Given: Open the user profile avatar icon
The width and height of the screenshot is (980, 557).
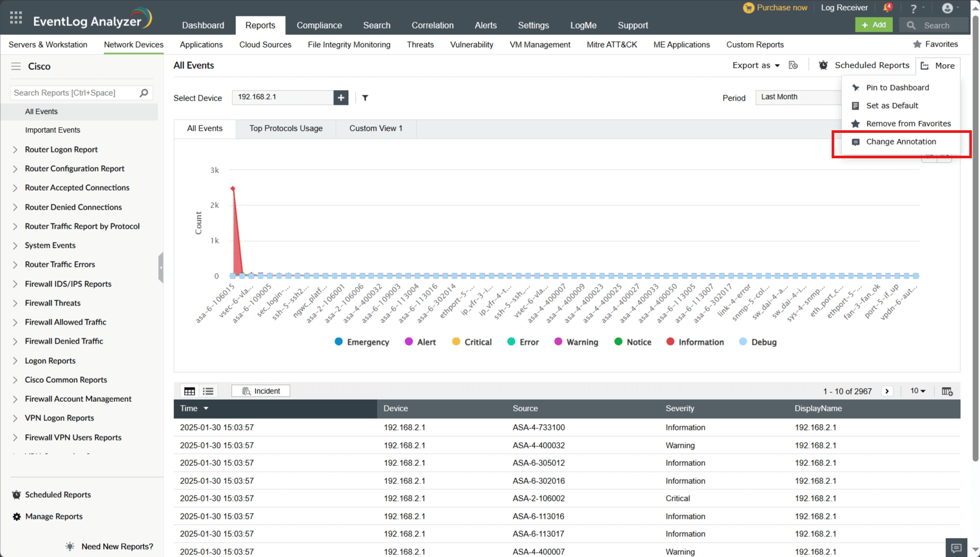Looking at the screenshot, I should (x=947, y=8).
